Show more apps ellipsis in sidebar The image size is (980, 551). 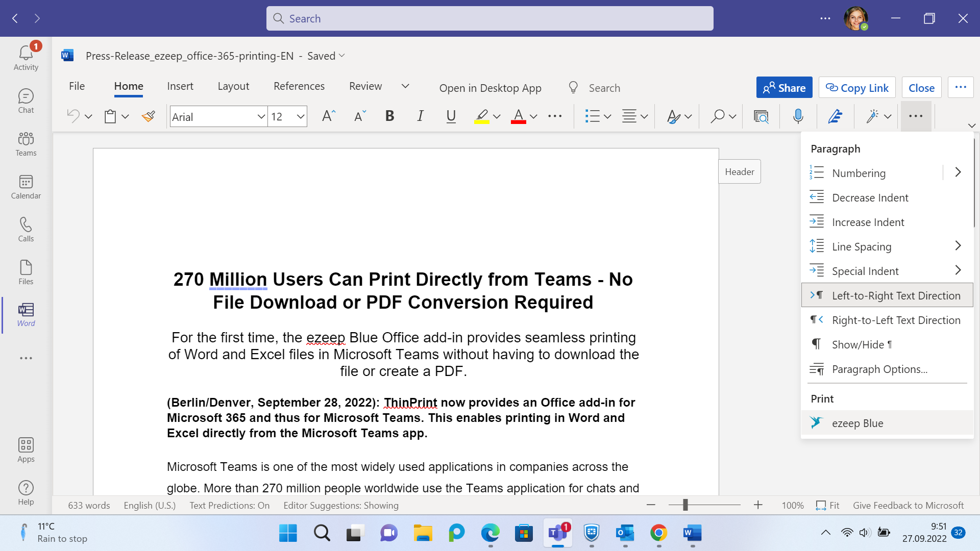[x=26, y=358]
